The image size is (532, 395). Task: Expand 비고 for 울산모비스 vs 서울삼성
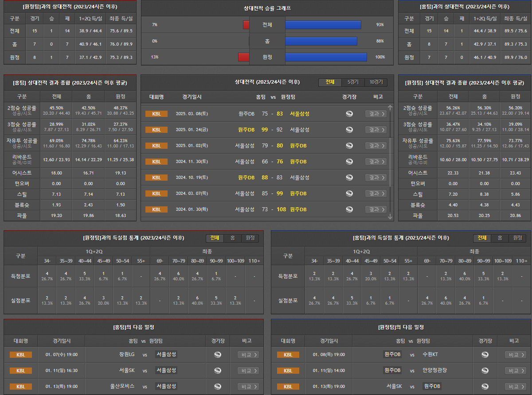(x=248, y=387)
